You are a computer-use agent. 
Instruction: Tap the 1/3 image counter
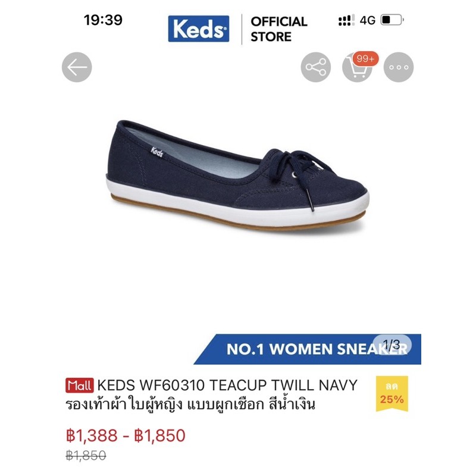pyautogui.click(x=392, y=345)
